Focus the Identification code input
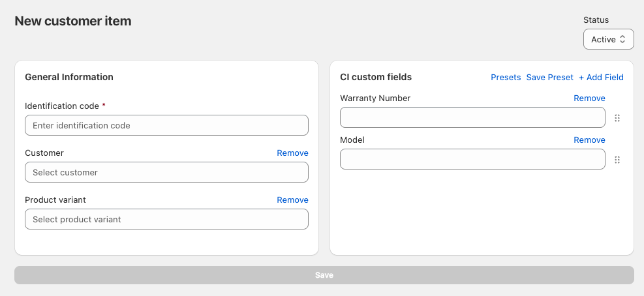 pyautogui.click(x=166, y=126)
